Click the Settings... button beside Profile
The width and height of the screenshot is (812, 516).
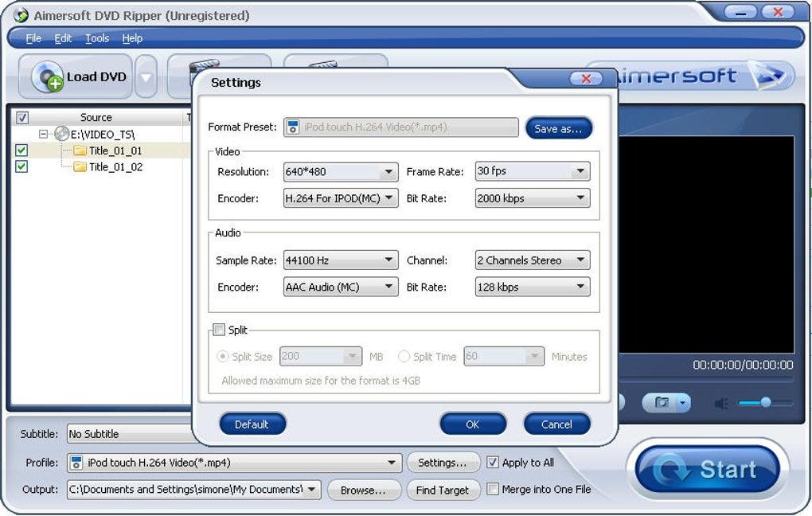[442, 463]
